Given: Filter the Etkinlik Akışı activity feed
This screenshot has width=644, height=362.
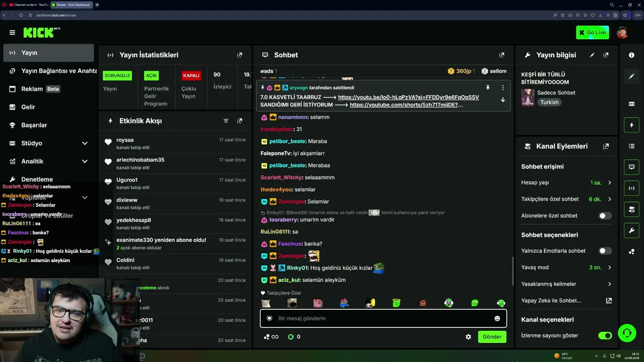Looking at the screenshot, I should (226, 121).
